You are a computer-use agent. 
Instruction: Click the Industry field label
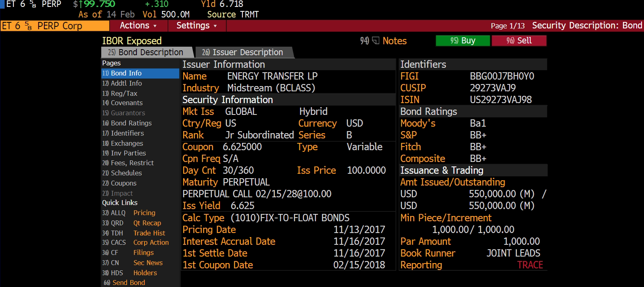(201, 88)
